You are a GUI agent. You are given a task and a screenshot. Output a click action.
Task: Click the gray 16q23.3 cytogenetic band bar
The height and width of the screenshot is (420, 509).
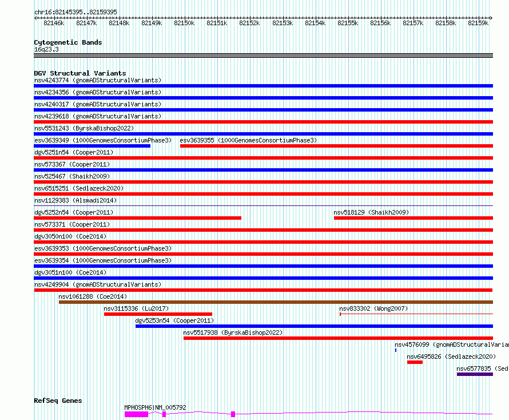click(x=264, y=56)
